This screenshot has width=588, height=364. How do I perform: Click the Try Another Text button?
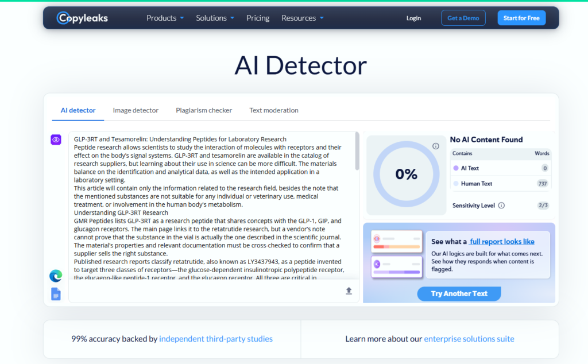(459, 293)
